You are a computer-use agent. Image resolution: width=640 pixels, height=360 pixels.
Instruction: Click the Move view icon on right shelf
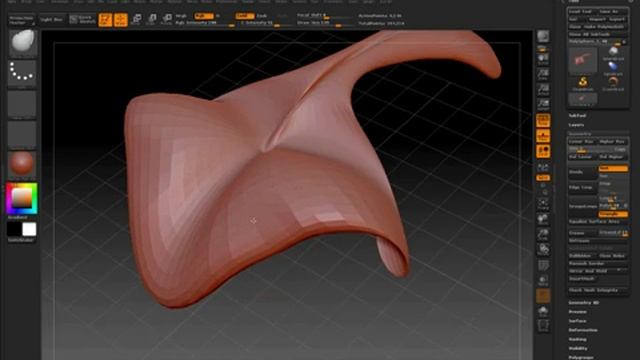click(x=543, y=220)
